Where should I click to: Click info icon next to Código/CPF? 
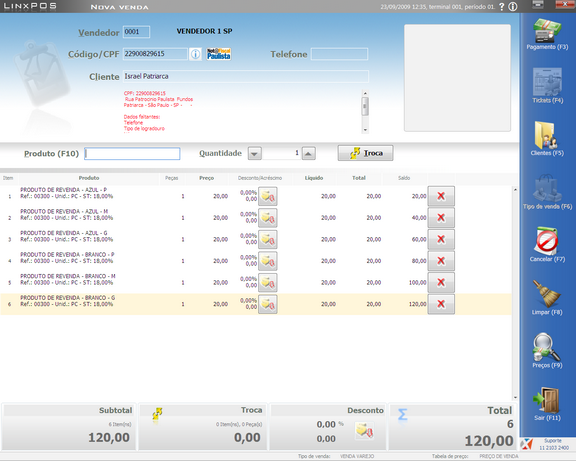click(195, 54)
